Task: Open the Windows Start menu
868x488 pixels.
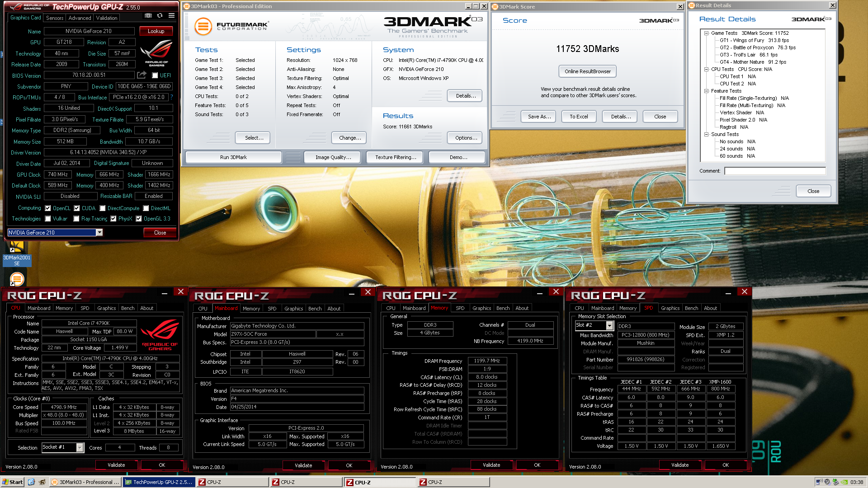Action: pos(12,482)
